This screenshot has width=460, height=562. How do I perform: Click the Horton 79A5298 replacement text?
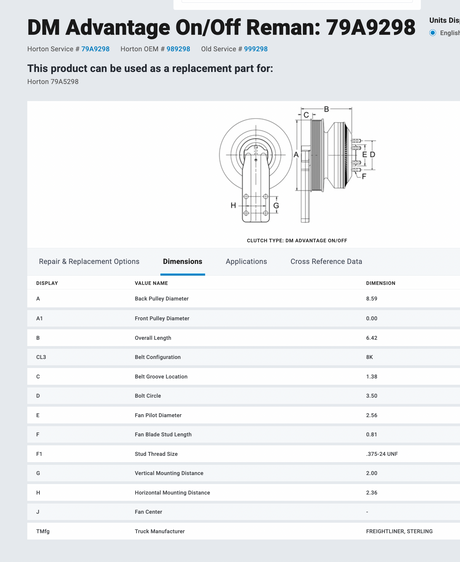53,82
